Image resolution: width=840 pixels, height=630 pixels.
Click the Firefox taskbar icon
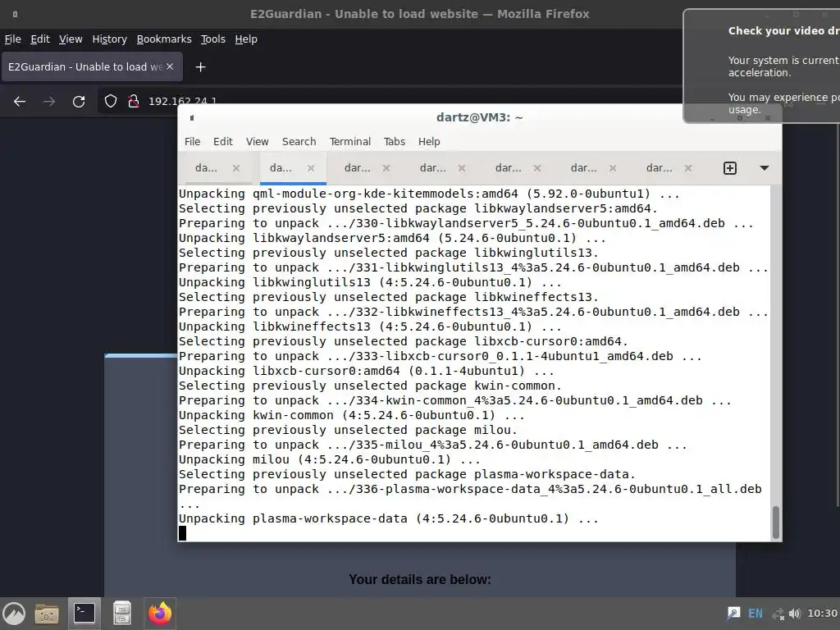click(160, 614)
